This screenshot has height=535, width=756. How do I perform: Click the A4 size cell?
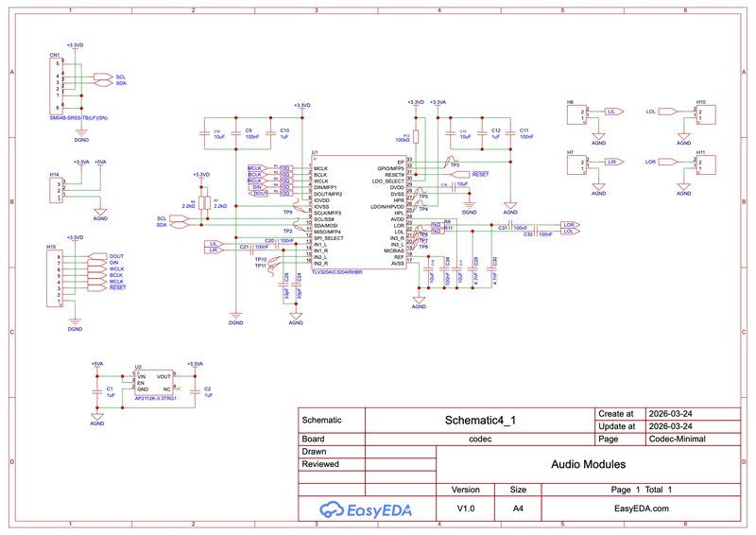point(518,509)
